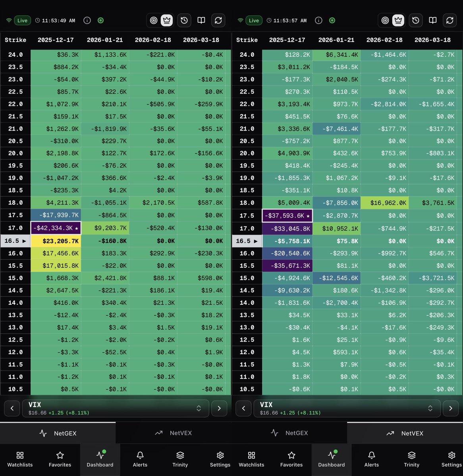Select the starred -$37,593.6K highlighted cell
The width and height of the screenshot is (463, 476).
[287, 215]
